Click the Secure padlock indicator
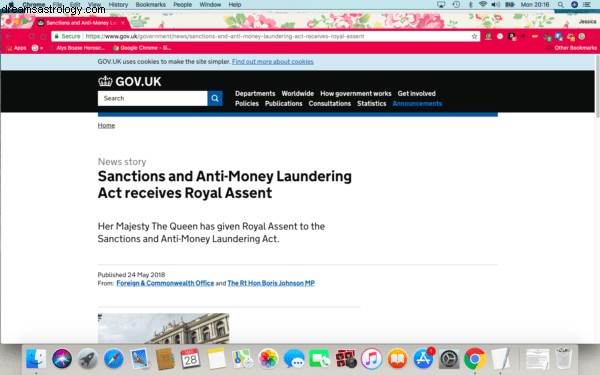This screenshot has height=375, width=600. pos(67,36)
